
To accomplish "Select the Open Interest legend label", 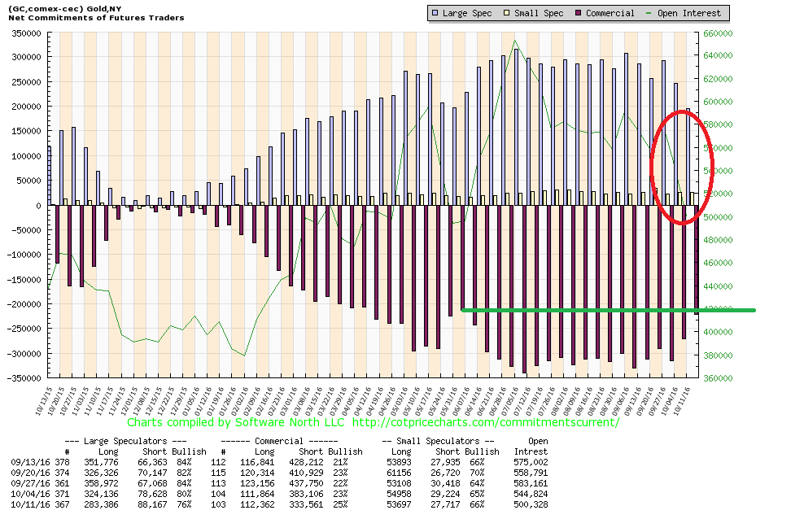I will pyautogui.click(x=691, y=13).
